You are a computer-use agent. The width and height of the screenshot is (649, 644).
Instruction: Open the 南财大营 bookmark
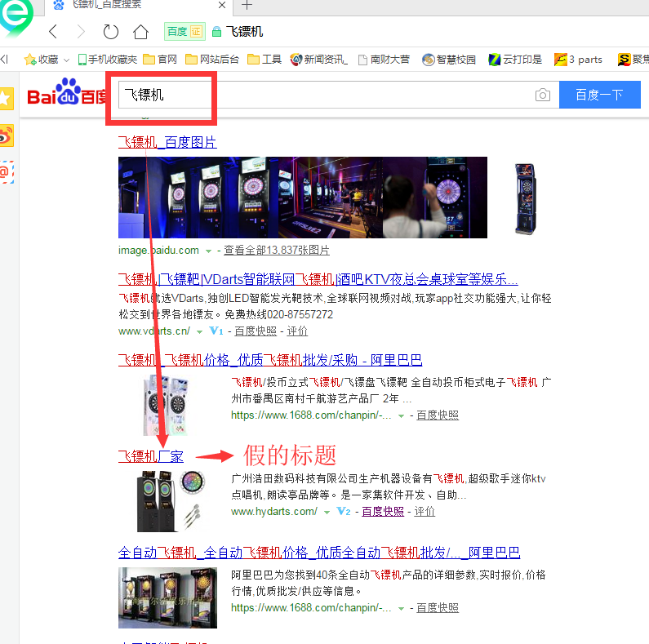pyautogui.click(x=384, y=60)
